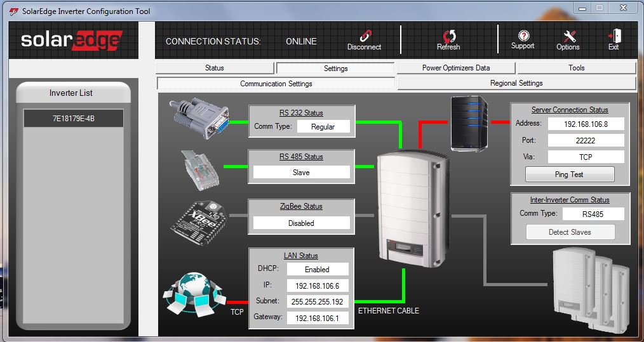Click the XBee ZigBee module image
This screenshot has height=342, width=644.
(199, 223)
